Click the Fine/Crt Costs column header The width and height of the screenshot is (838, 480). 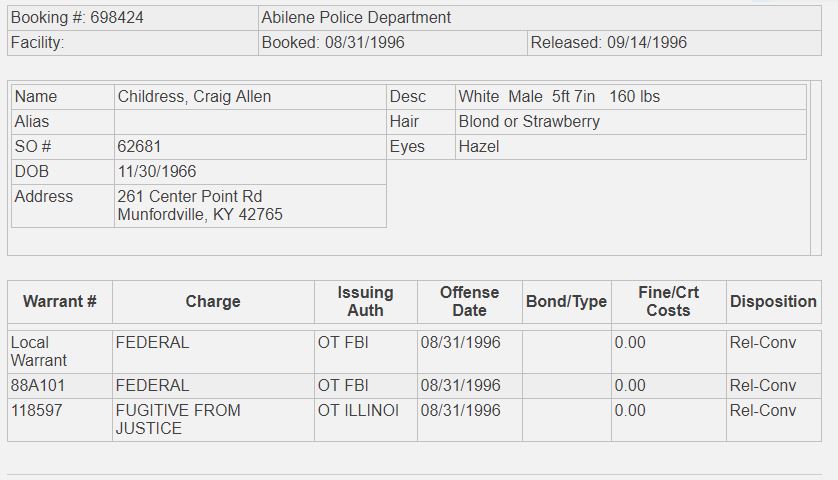669,301
